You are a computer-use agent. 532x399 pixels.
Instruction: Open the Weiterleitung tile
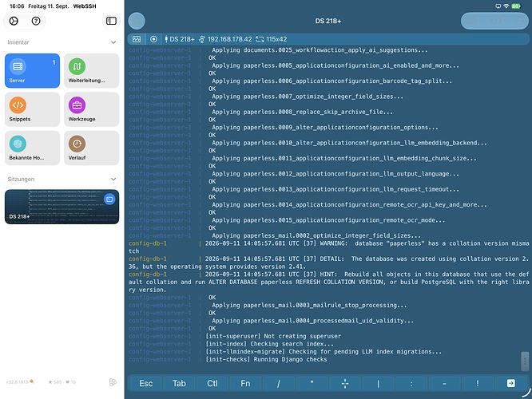tap(92, 70)
